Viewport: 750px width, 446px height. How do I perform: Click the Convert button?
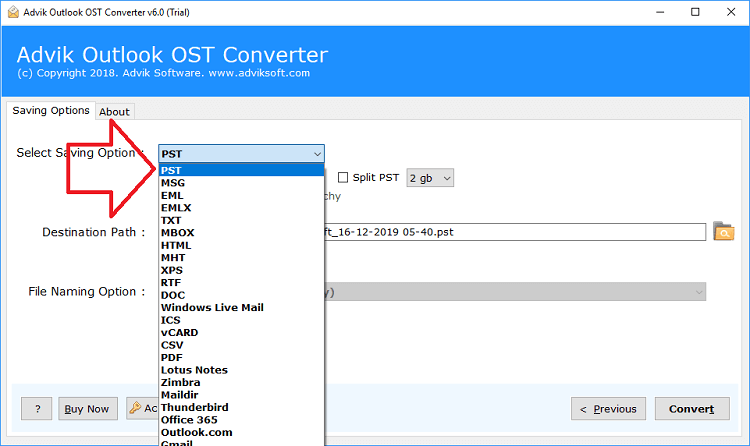point(692,409)
